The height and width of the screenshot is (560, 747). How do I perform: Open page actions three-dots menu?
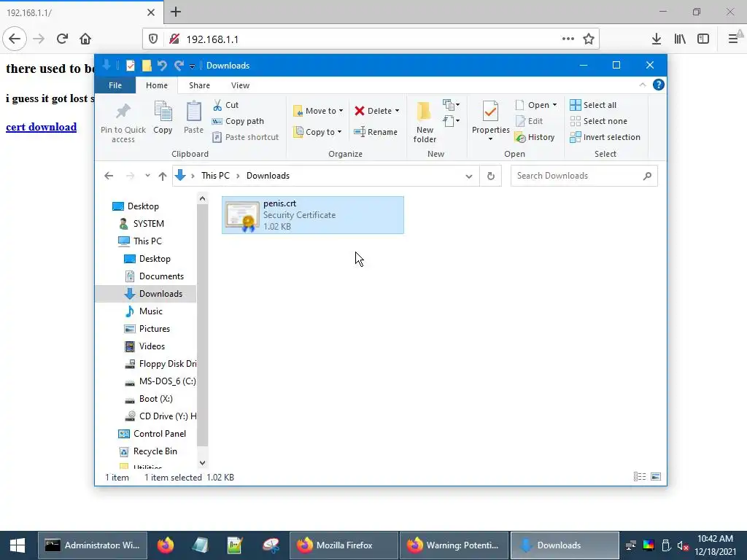[568, 39]
